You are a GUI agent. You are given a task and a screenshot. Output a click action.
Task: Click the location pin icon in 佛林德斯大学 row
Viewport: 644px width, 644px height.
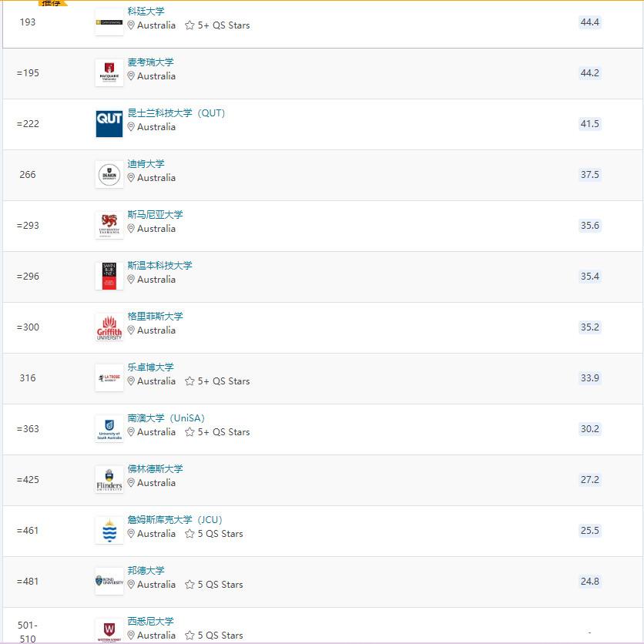[x=131, y=483]
